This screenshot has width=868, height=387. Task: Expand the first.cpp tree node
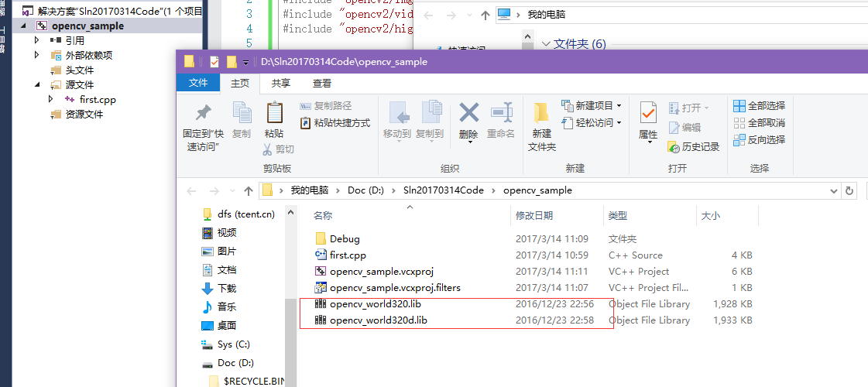click(51, 99)
